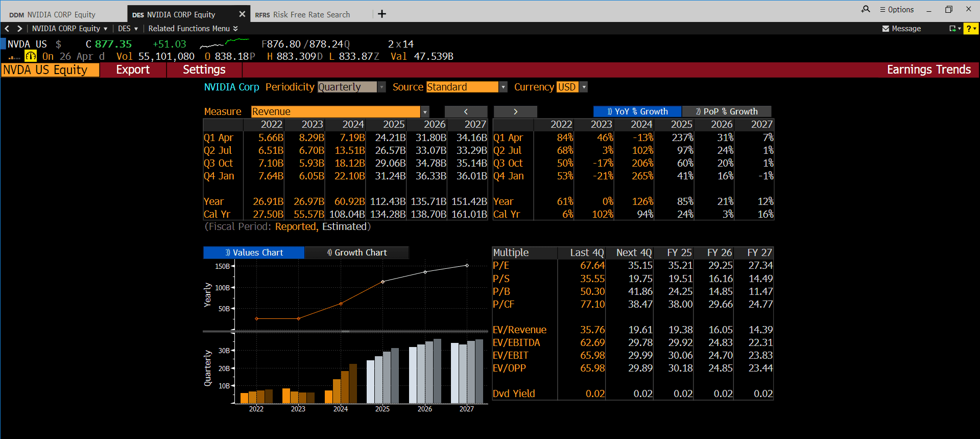Click the 2027 yearly chart data point
Screen dimensions: 980x439
467,265
